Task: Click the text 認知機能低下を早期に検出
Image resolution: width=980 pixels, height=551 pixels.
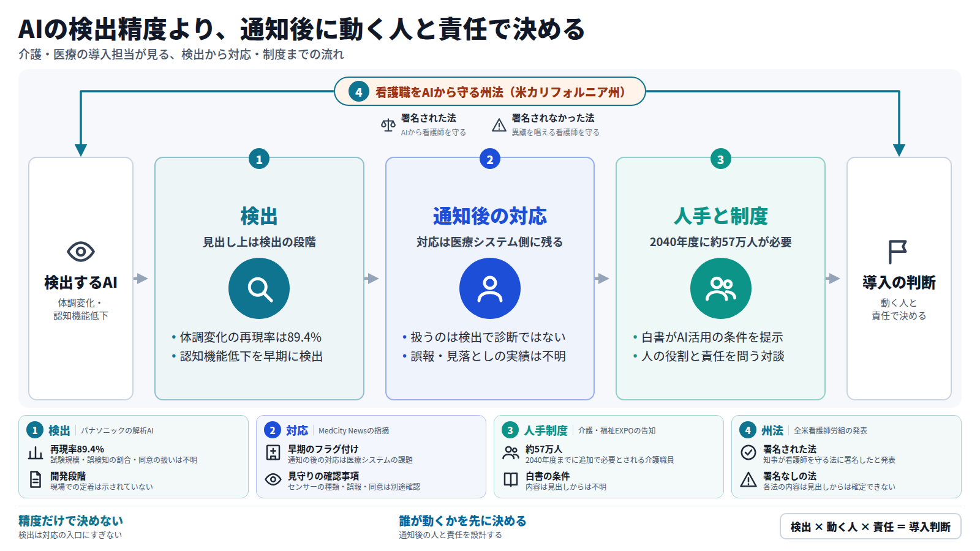Action: (251, 356)
